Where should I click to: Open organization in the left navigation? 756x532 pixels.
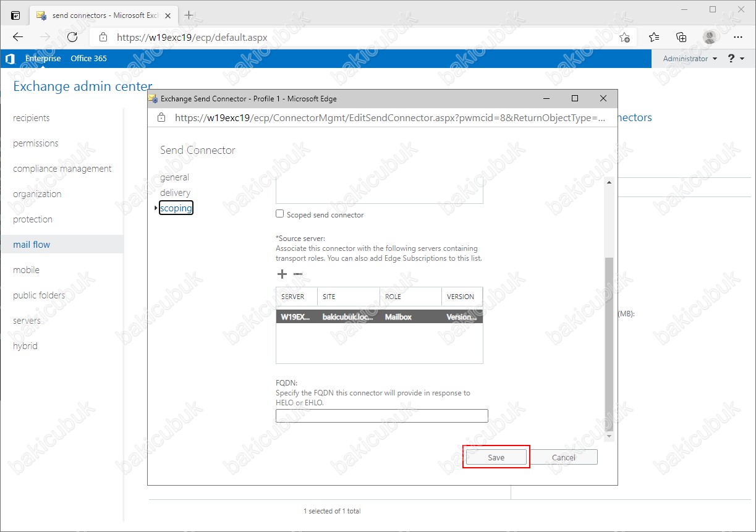[37, 194]
